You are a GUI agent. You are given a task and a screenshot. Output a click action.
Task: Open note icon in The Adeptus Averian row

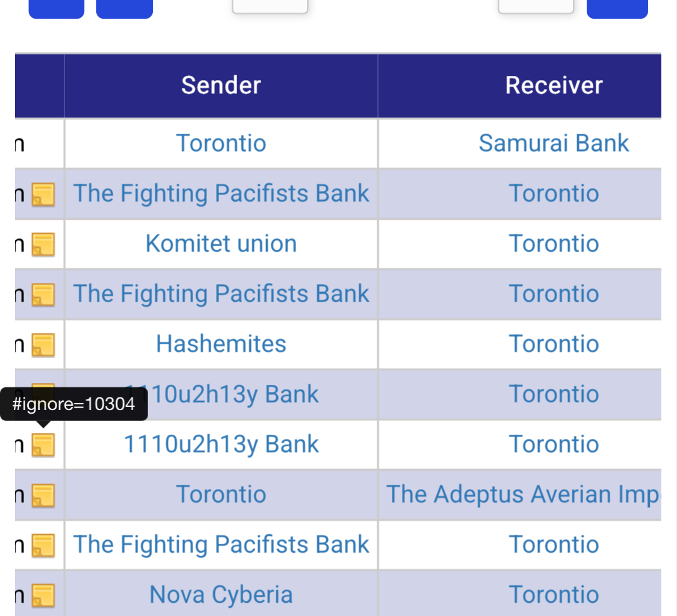pyautogui.click(x=43, y=495)
